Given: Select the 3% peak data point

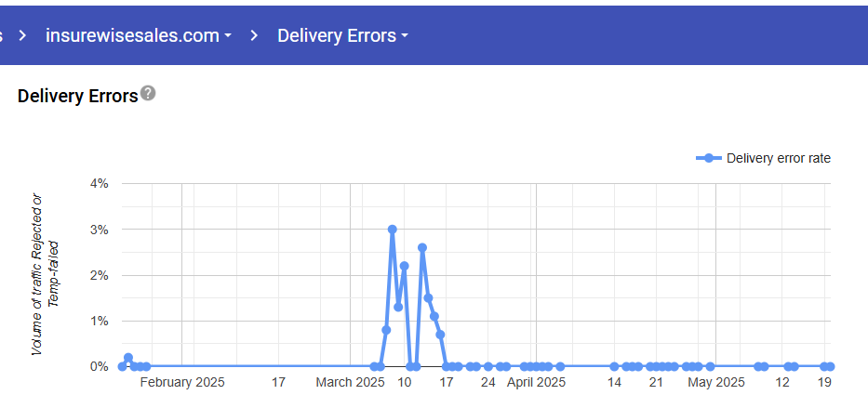Looking at the screenshot, I should 393,229.
